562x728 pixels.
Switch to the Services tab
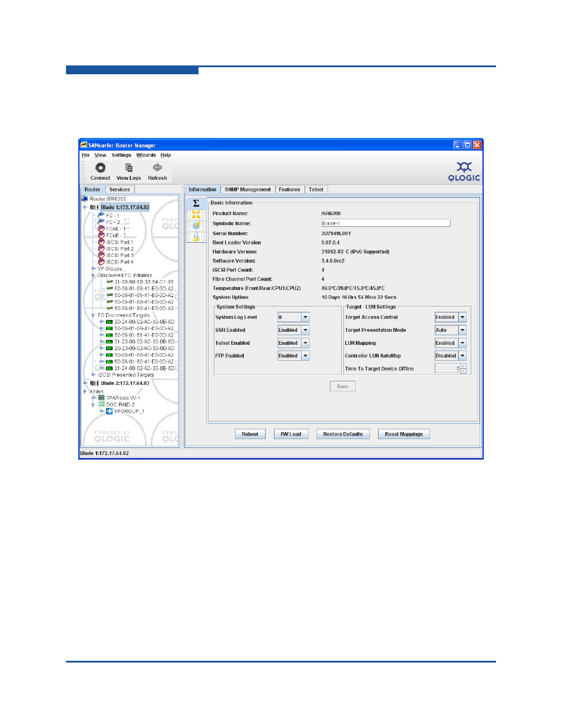tap(120, 190)
